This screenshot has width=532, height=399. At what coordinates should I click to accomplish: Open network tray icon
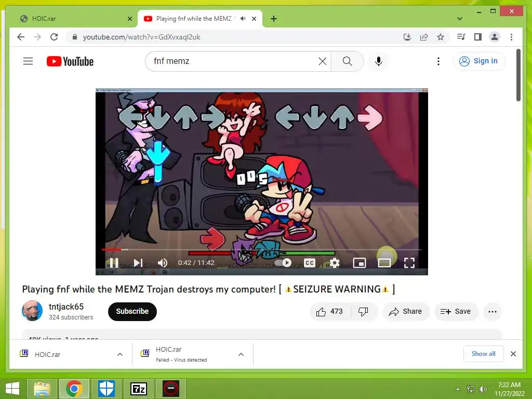click(x=471, y=389)
